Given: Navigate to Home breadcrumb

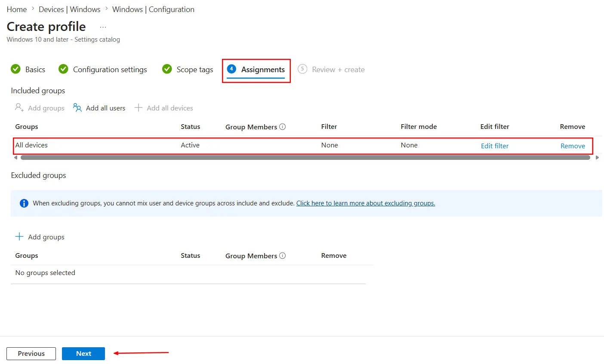Looking at the screenshot, I should click(x=17, y=9).
